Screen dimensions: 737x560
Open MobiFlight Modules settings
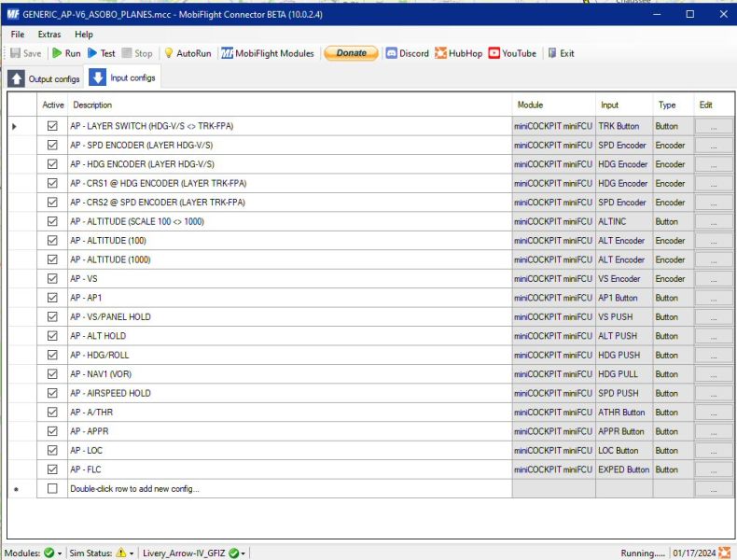[x=268, y=53]
